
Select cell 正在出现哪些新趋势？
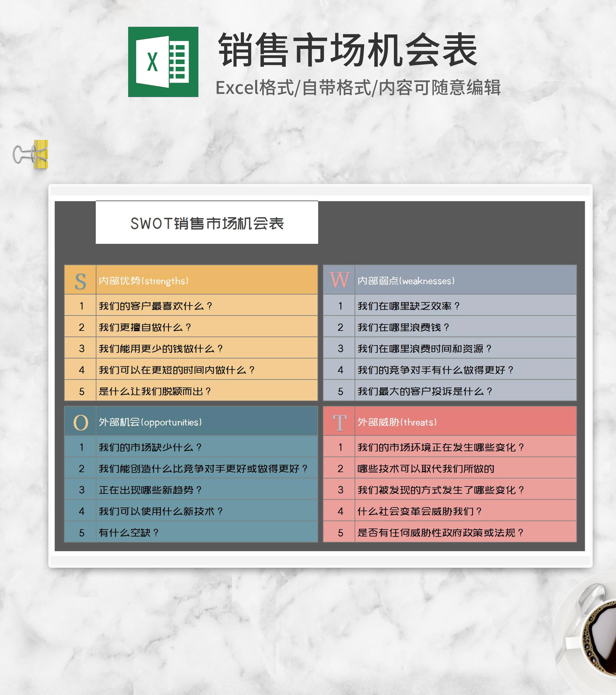pos(206,490)
